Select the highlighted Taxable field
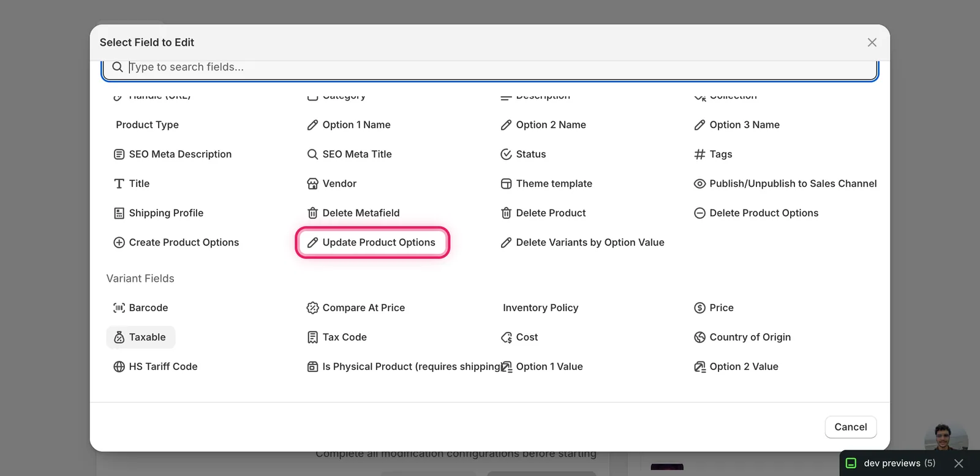This screenshot has height=476, width=980. (141, 338)
